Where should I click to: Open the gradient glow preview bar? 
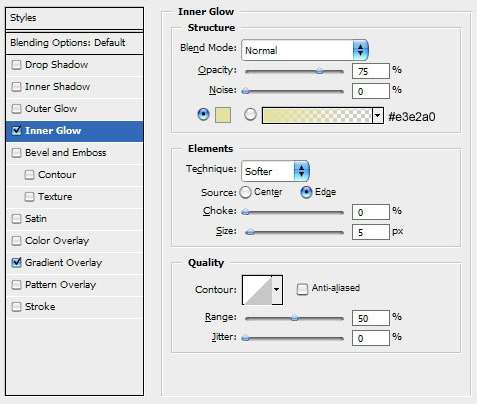pyautogui.click(x=317, y=115)
